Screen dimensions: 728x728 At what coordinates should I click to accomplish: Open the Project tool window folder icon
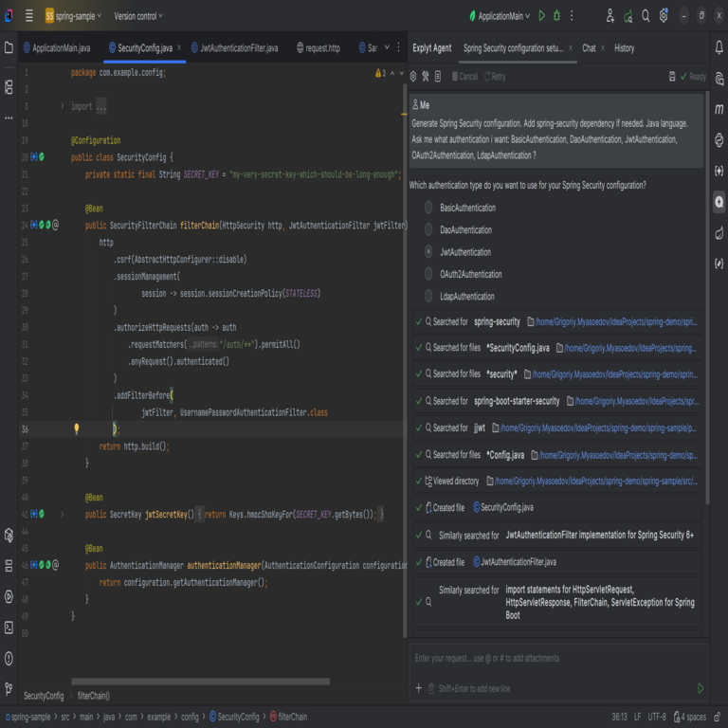click(x=9, y=47)
